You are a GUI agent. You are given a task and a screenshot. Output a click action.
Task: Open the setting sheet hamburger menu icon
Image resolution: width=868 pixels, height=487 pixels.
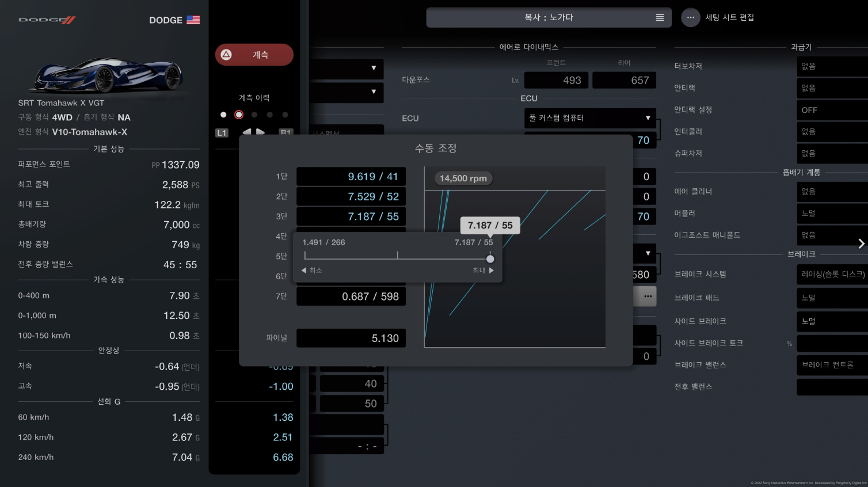pyautogui.click(x=660, y=17)
